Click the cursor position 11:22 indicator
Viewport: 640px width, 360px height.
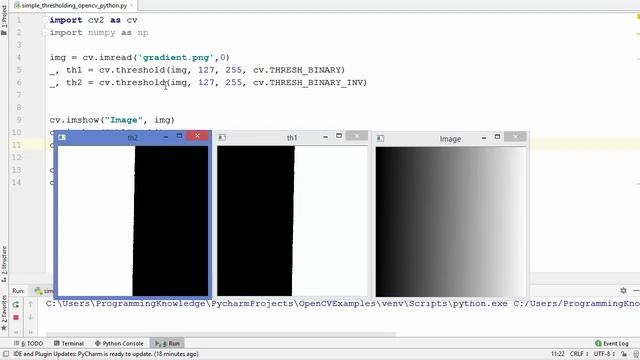[558, 354]
